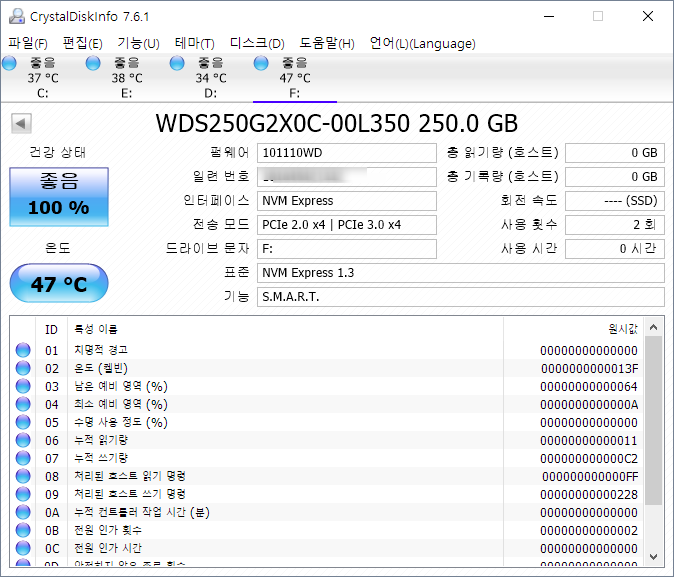Screen dimensions: 674x577
Task: Click the previous disk arrow button
Action: tap(21, 124)
